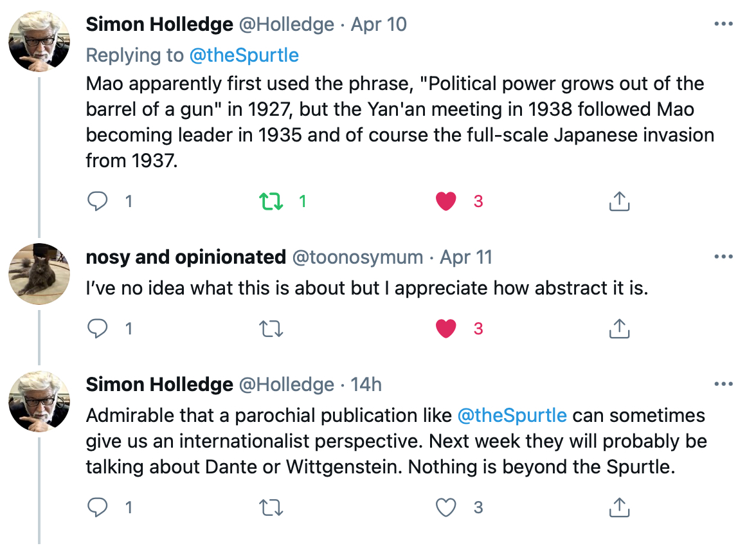This screenshot has width=756, height=548.
Task: Open @theSpurtle mention in 14h tweet
Action: point(512,416)
